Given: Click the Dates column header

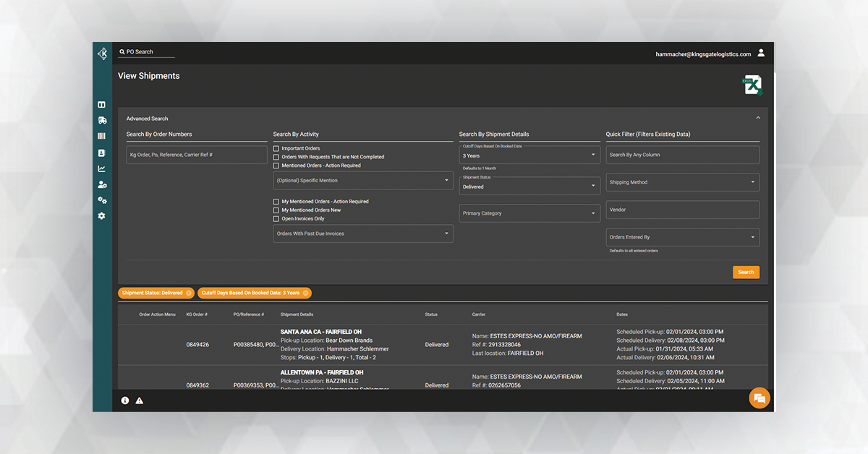Looking at the screenshot, I should [622, 314].
